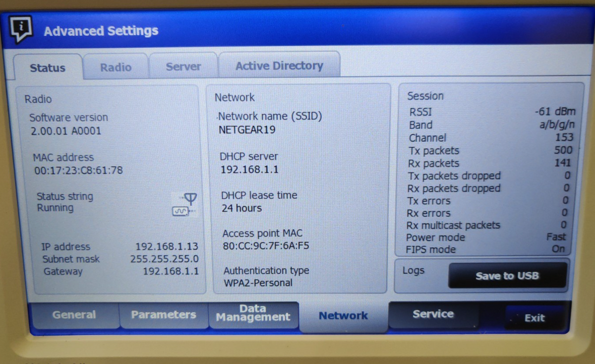
Task: Open the Parameters bottom tab
Action: point(164,315)
